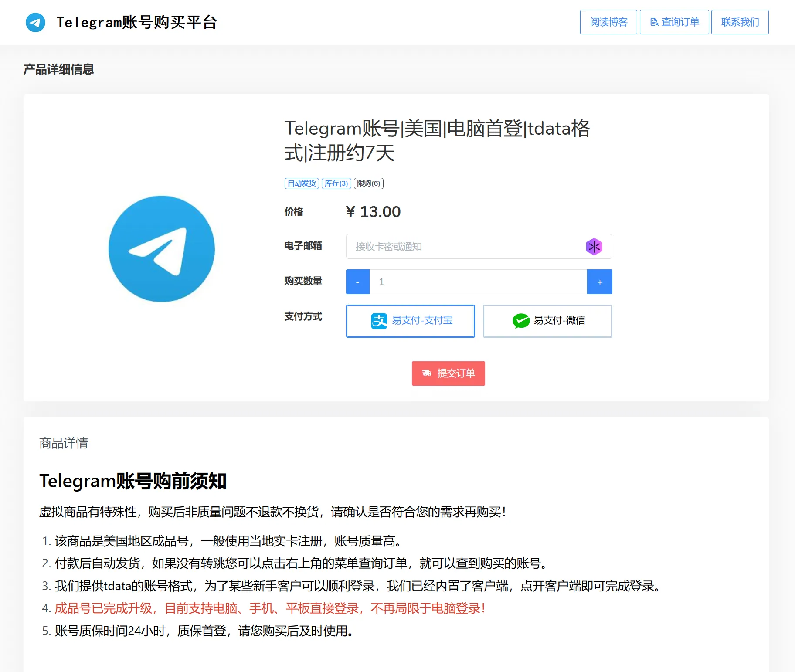The width and height of the screenshot is (795, 672).
Task: Click the truck icon on submit button
Action: tap(427, 373)
